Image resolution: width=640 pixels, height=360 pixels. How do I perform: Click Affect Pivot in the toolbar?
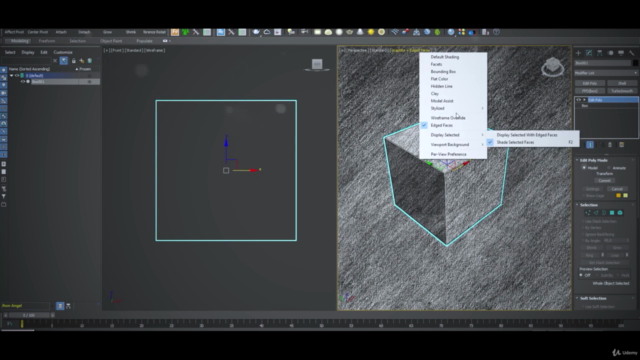tap(15, 32)
